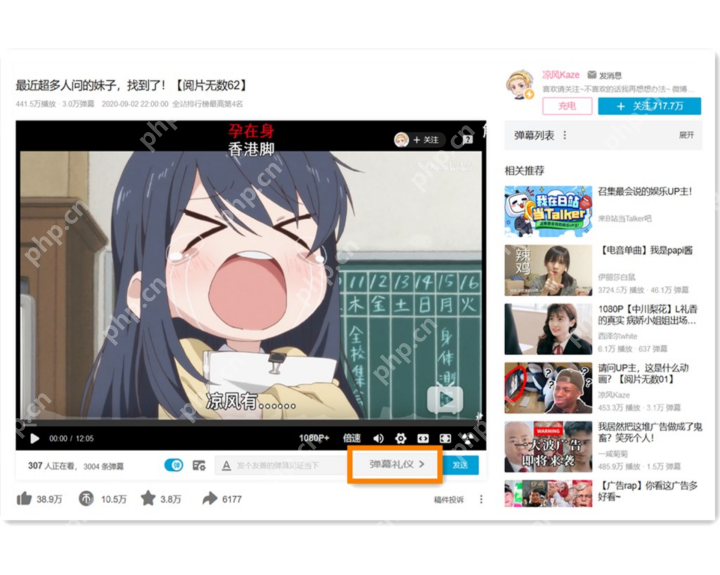Switch to wide screen mode icon
The height and width of the screenshot is (575, 720).
coord(423,439)
